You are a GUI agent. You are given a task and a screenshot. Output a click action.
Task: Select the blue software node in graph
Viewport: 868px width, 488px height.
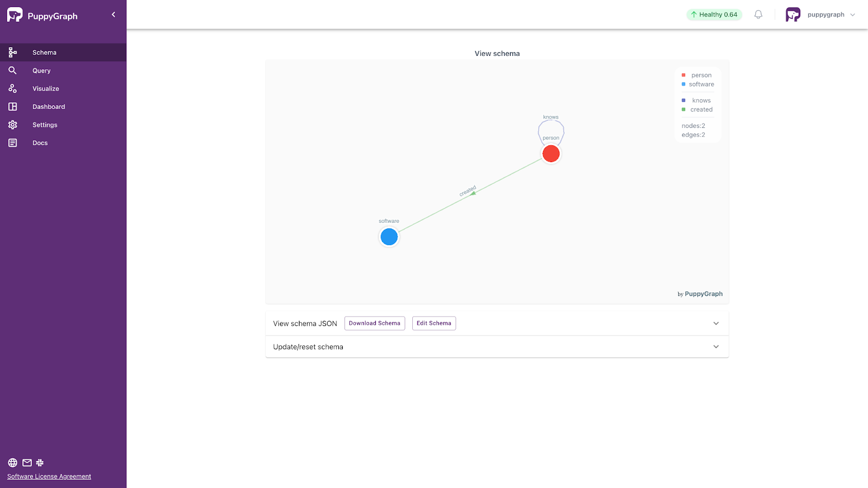[x=389, y=237]
